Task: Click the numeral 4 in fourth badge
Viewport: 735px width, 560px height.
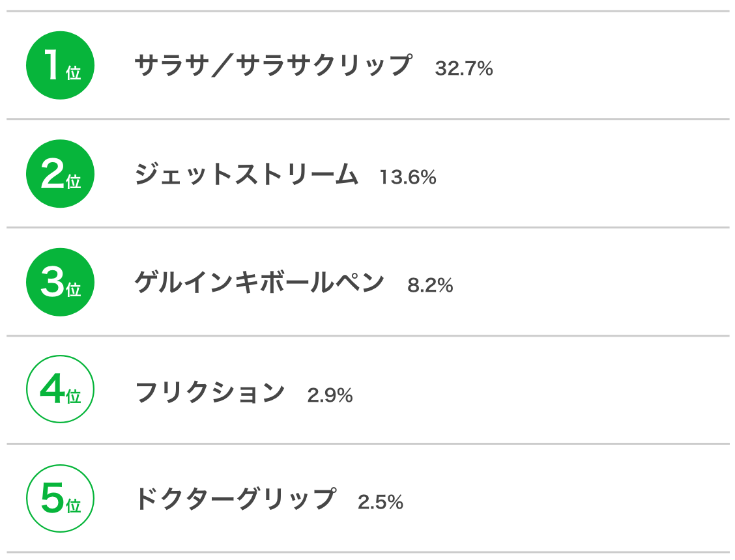Action: click(x=52, y=389)
